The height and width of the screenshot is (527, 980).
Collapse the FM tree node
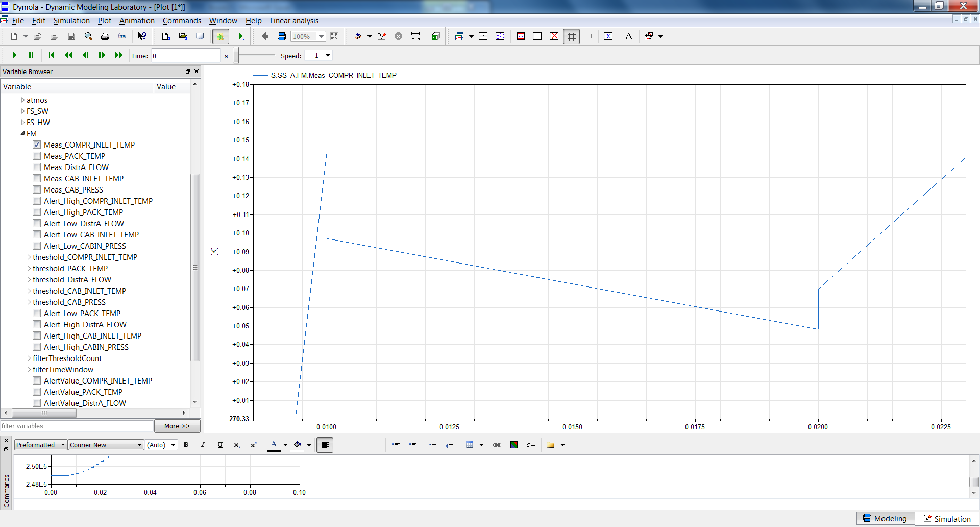click(22, 133)
